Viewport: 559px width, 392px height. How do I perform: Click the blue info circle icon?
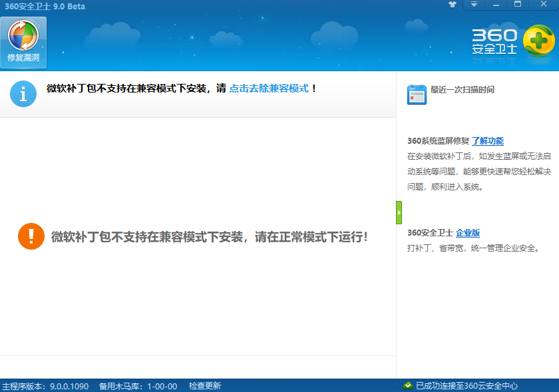coord(23,94)
